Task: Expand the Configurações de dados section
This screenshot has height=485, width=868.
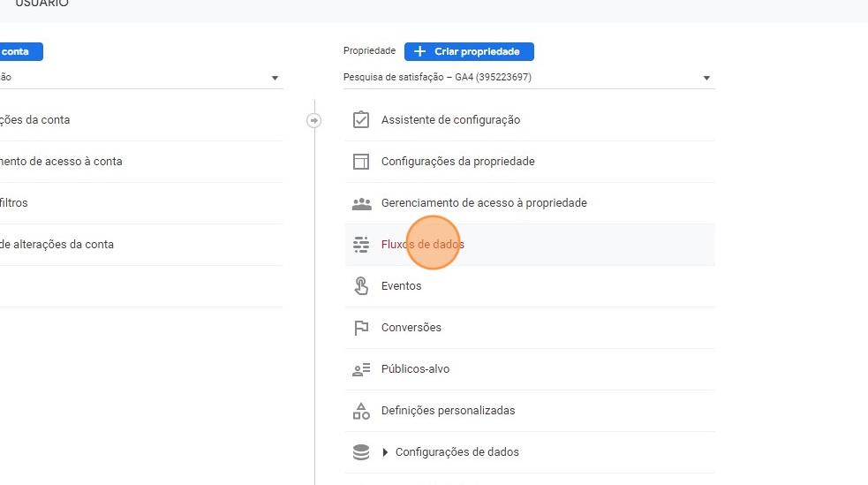Action: click(385, 452)
